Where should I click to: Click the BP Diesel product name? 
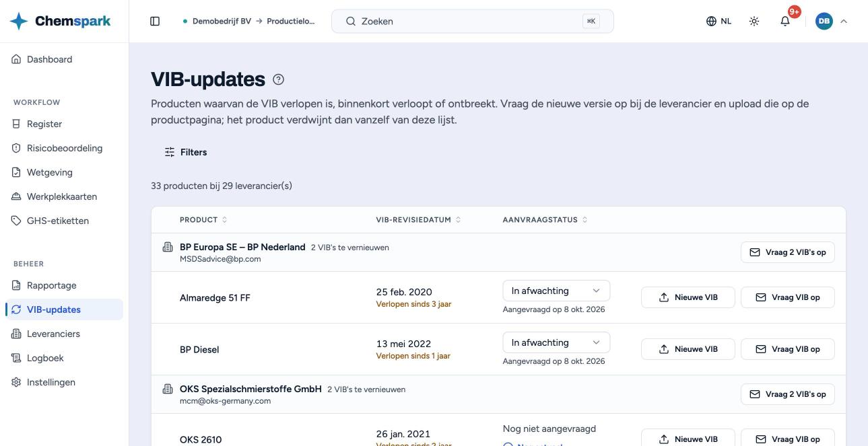click(x=199, y=350)
